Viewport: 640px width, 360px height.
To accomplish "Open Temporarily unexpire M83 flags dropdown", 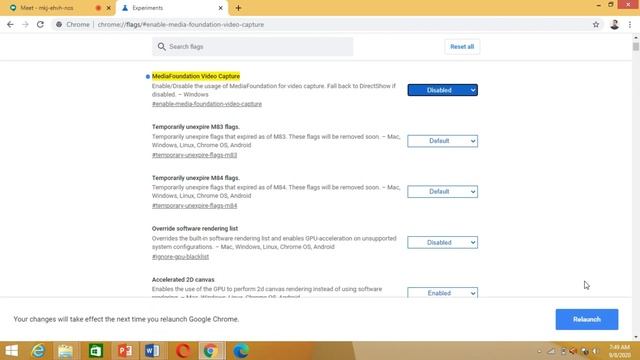I will (x=442, y=141).
